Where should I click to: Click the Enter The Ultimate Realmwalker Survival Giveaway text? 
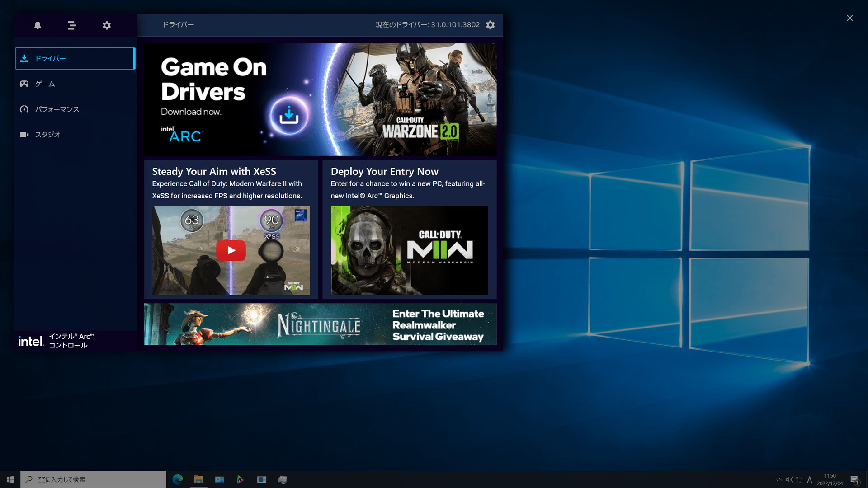(438, 325)
